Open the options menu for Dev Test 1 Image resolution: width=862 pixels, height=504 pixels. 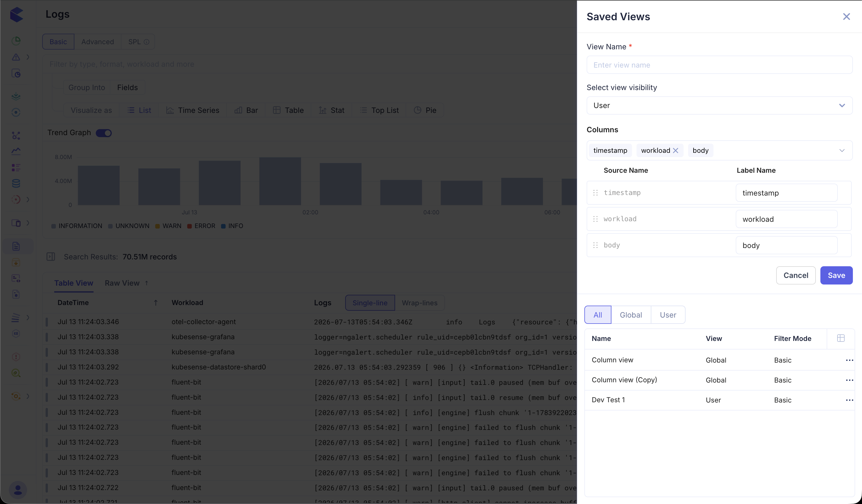pyautogui.click(x=849, y=400)
